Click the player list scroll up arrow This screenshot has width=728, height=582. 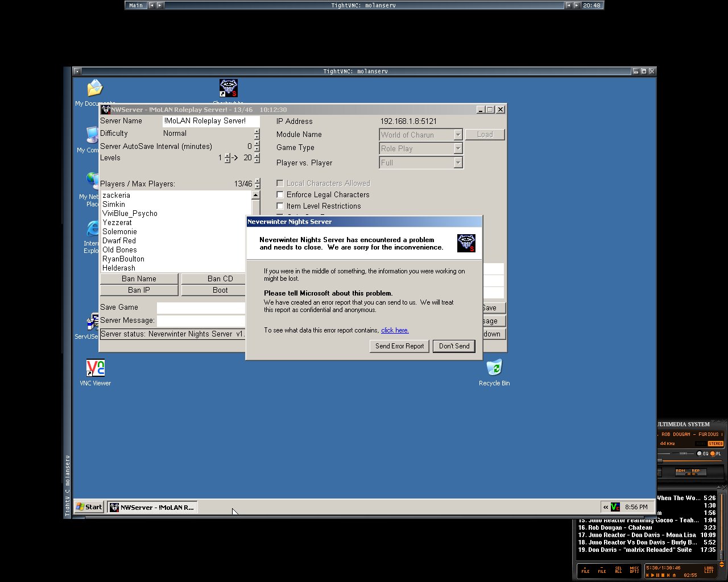pos(255,195)
